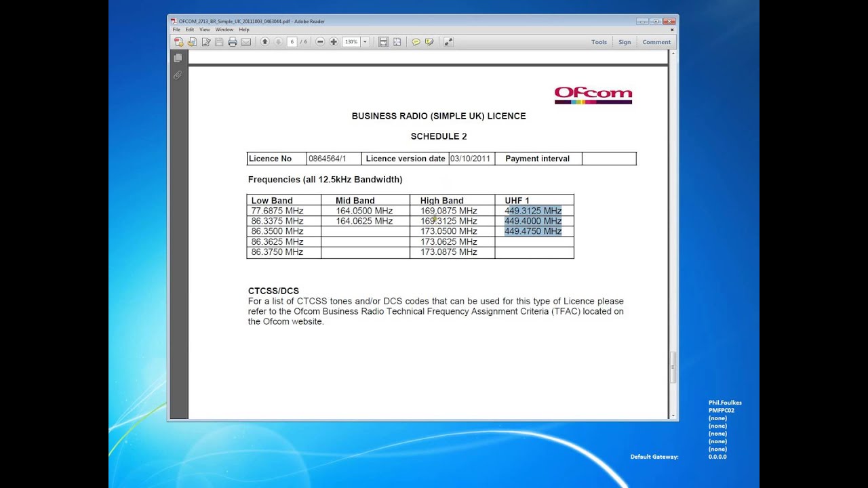Click the highlighted 449.3125 MHz cell
Viewport: 868px width, 488px height.
pyautogui.click(x=533, y=211)
